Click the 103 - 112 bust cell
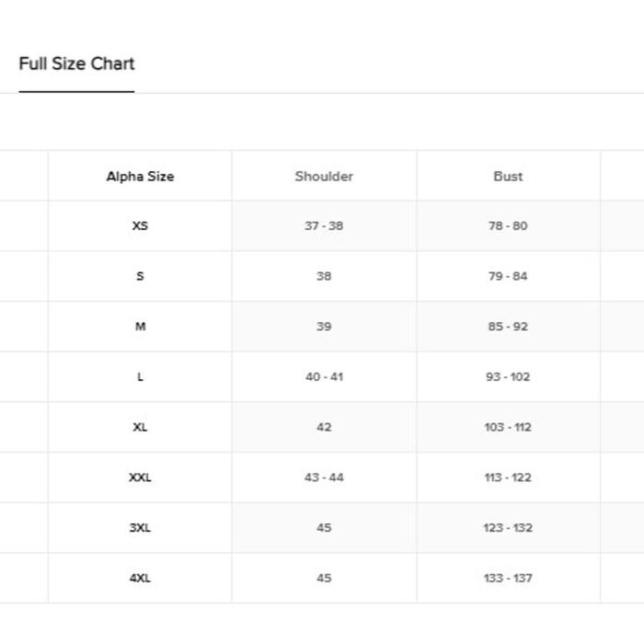644x644 pixels. (508, 427)
